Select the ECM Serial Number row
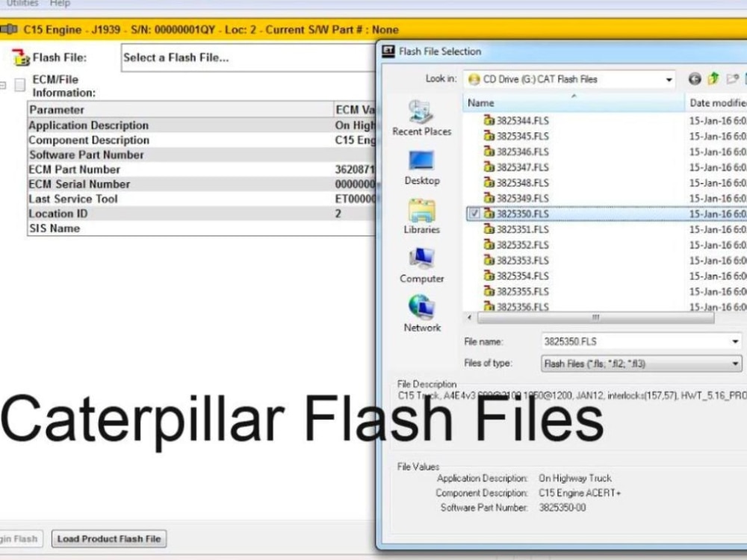This screenshot has width=747, height=560. tap(202, 184)
